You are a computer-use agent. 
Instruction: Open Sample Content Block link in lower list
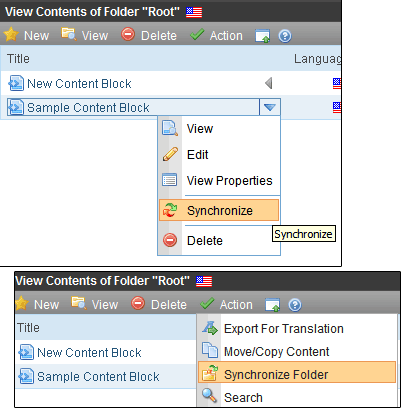tap(98, 377)
